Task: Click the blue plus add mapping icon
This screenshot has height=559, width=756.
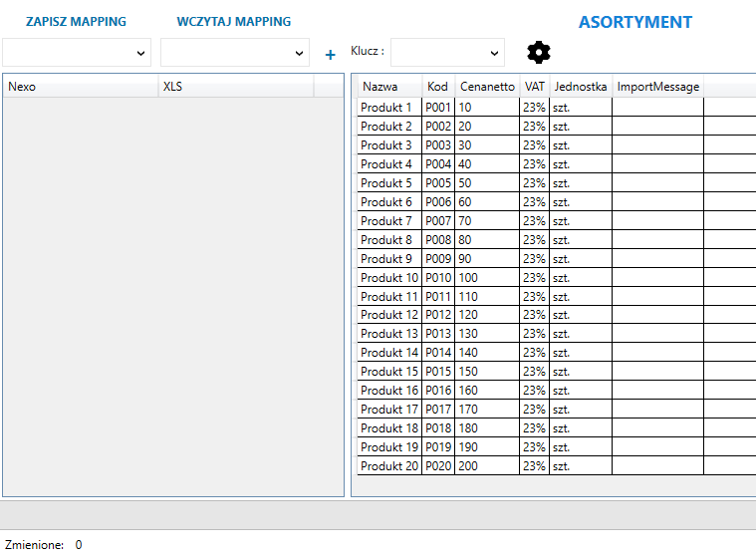Action: click(x=331, y=55)
